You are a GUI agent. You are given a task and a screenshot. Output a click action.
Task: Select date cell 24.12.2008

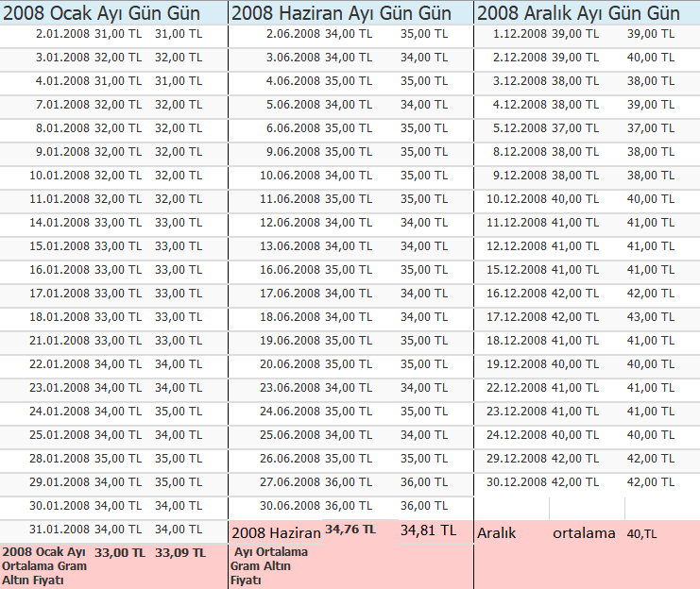(x=517, y=435)
